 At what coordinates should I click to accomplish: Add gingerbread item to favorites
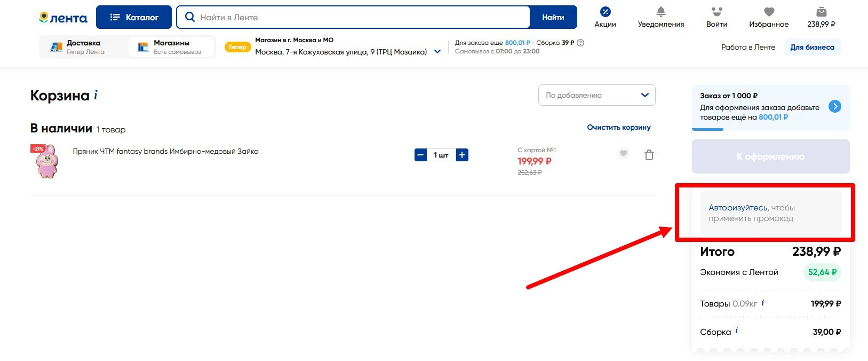coord(623,154)
